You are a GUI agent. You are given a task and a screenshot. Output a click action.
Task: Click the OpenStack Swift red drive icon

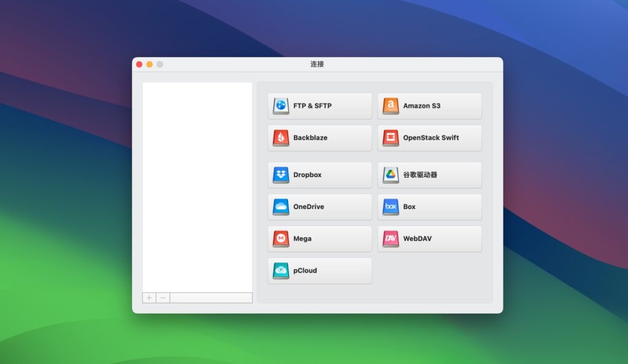(391, 137)
